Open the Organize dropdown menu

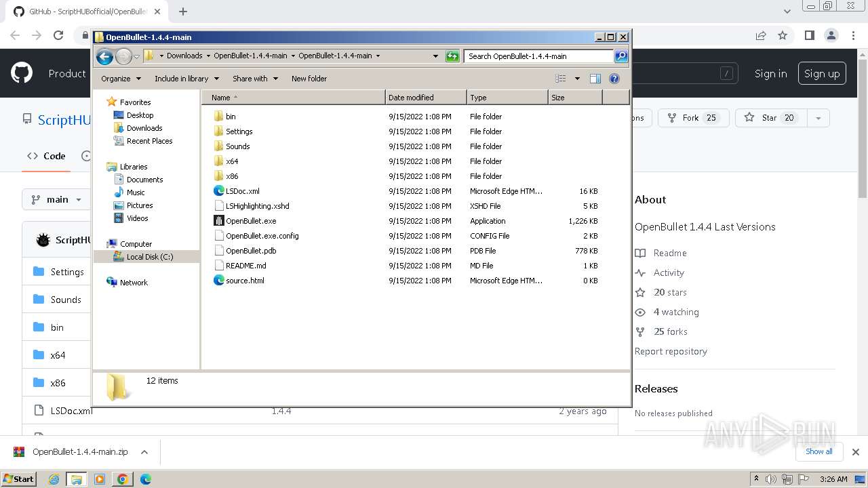(121, 79)
